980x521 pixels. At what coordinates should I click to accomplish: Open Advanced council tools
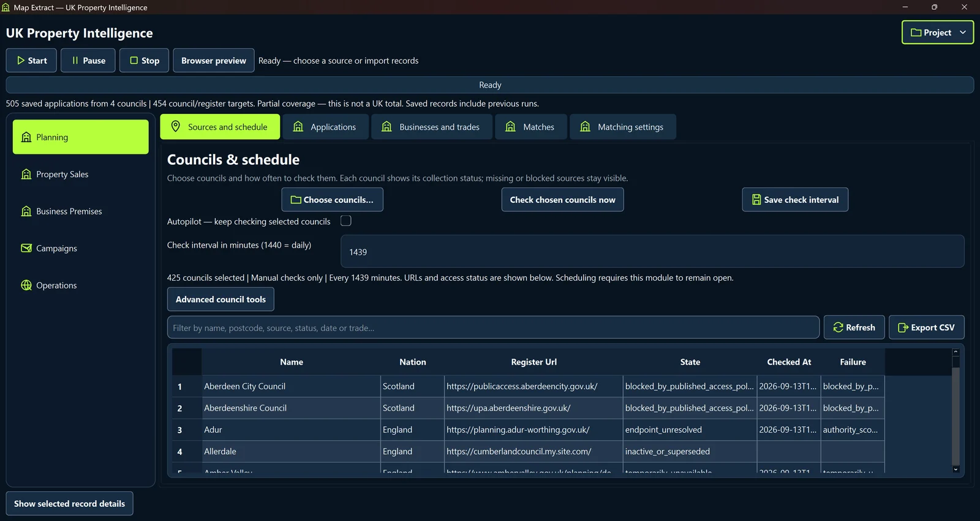pyautogui.click(x=221, y=299)
